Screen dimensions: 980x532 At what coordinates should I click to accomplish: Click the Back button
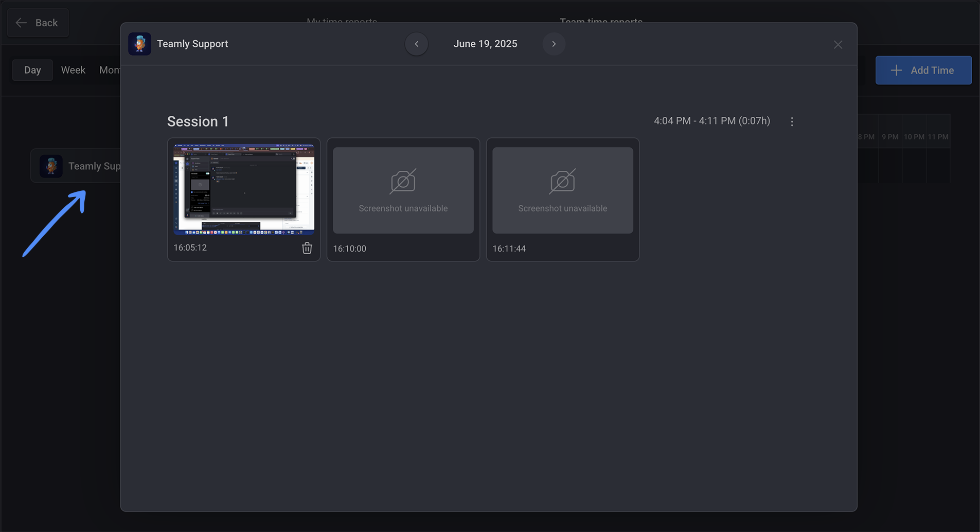point(38,23)
